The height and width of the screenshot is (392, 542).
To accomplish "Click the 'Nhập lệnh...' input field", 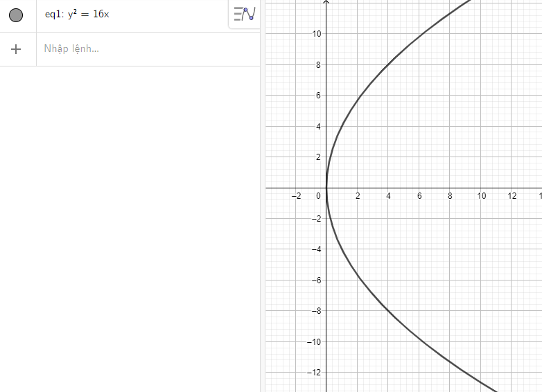I will 139,49.
